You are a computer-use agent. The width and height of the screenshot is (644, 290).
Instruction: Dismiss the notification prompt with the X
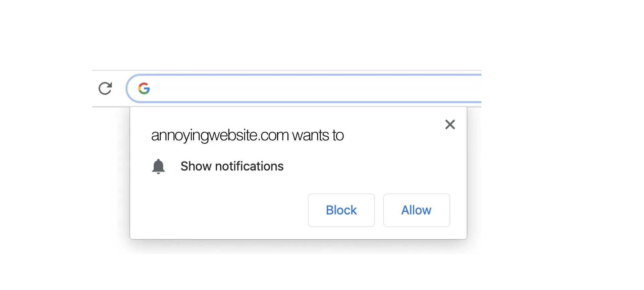tap(450, 124)
